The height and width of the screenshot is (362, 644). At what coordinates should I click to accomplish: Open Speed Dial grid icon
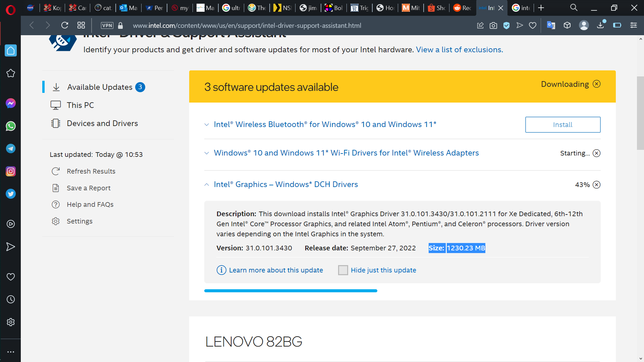[x=81, y=25]
